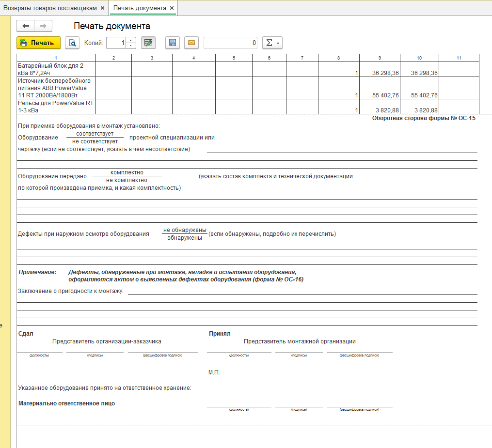Click the back navigation arrow
The image size is (492, 448).
26,26
